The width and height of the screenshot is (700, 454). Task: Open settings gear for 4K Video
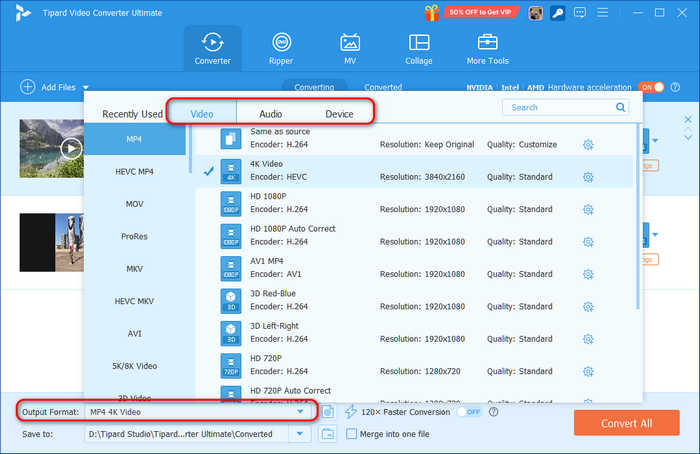(588, 177)
